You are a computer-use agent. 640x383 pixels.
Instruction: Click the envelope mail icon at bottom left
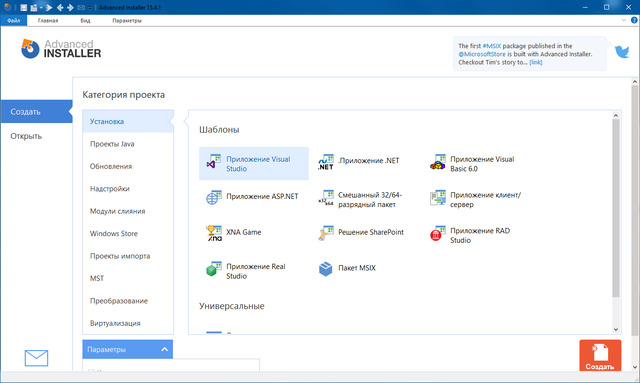pos(36,358)
